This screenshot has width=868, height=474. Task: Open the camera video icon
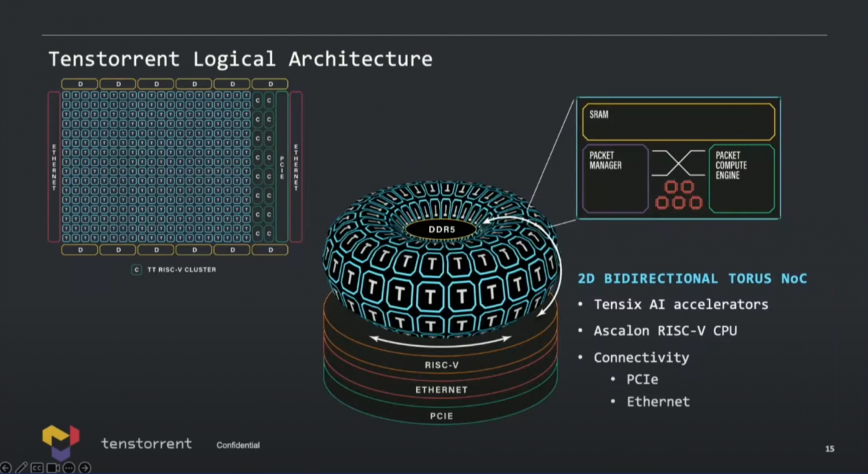53,468
